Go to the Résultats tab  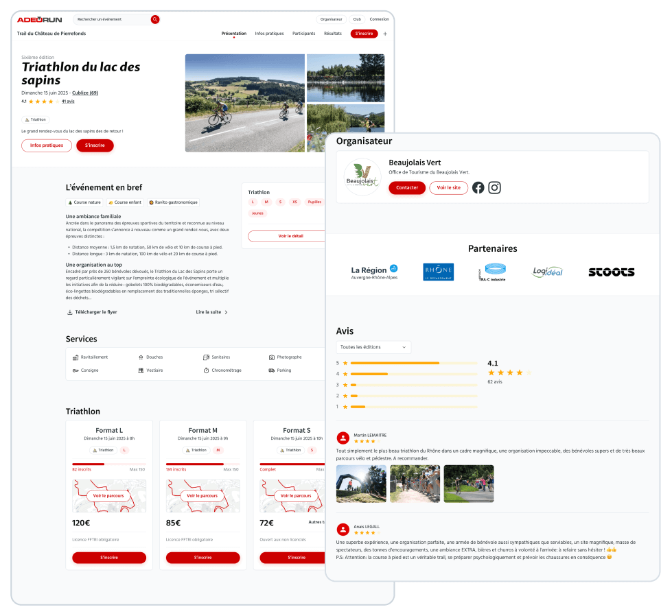[x=333, y=34]
